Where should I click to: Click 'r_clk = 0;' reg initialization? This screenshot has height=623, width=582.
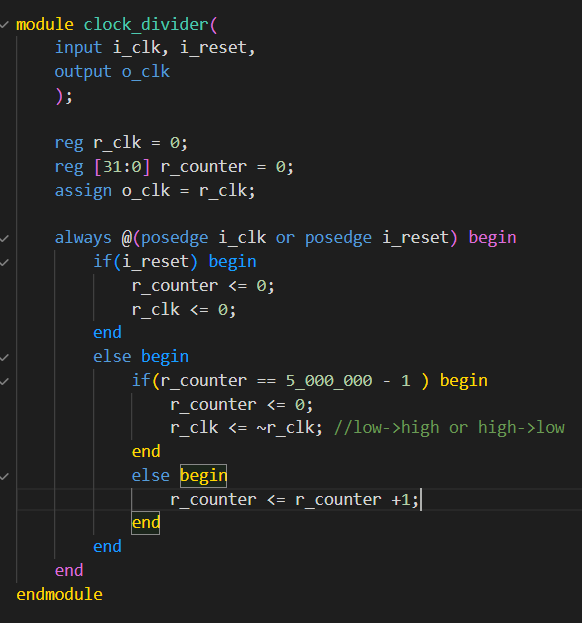(140, 143)
